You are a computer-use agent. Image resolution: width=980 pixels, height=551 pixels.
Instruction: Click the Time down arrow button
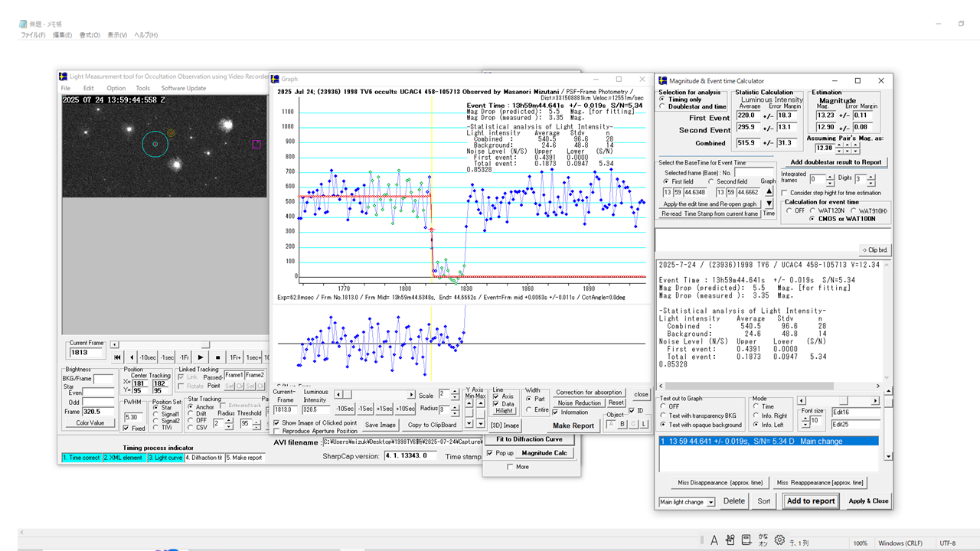[x=769, y=204]
